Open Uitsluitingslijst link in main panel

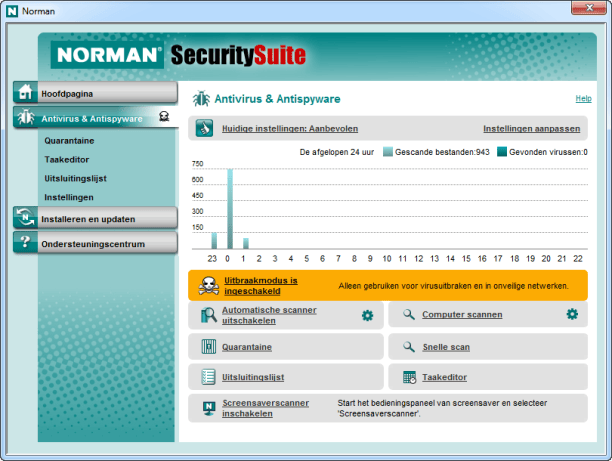[x=253, y=377]
